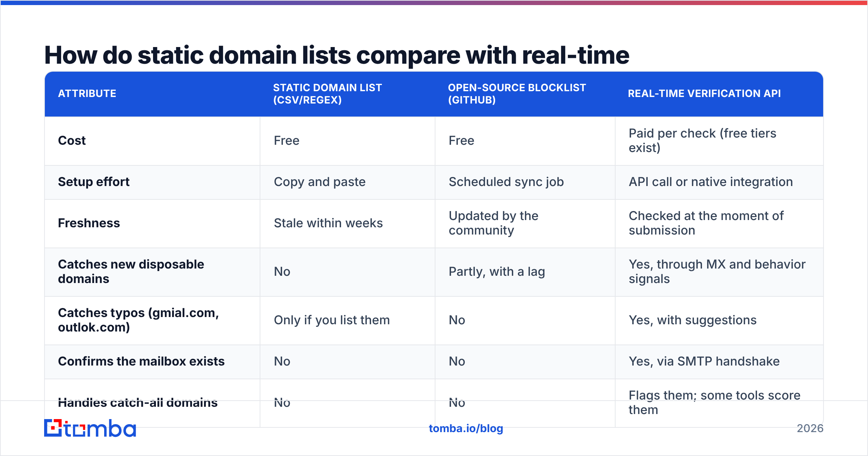This screenshot has width=868, height=456.
Task: Click the Cost row label
Action: [x=72, y=140]
